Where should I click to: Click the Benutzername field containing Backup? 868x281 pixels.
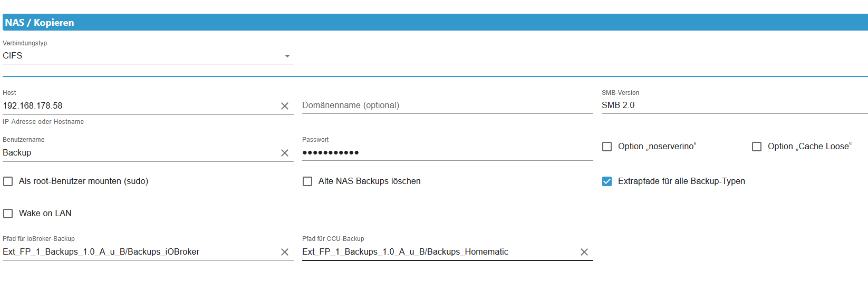(x=140, y=153)
